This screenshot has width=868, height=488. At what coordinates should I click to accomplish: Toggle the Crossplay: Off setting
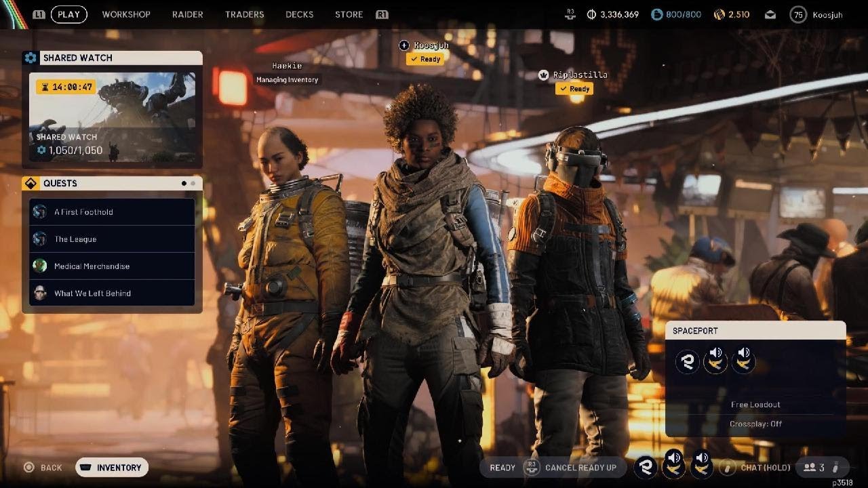(x=755, y=424)
